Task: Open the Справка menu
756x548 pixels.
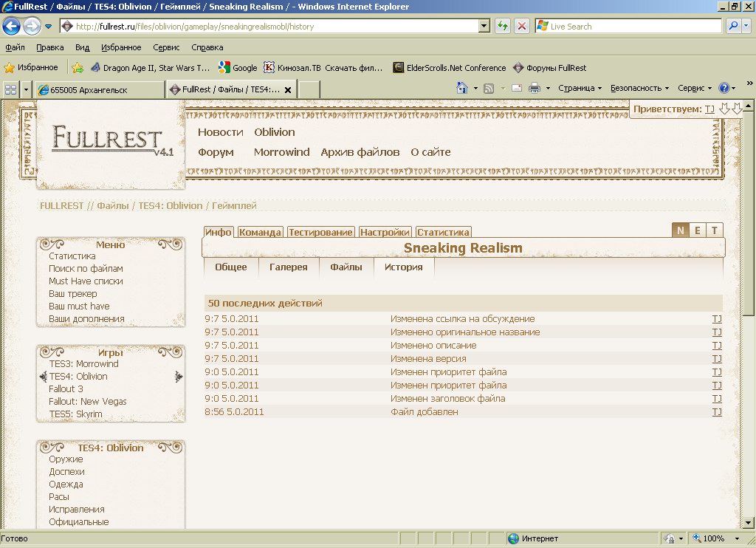Action: click(x=207, y=47)
